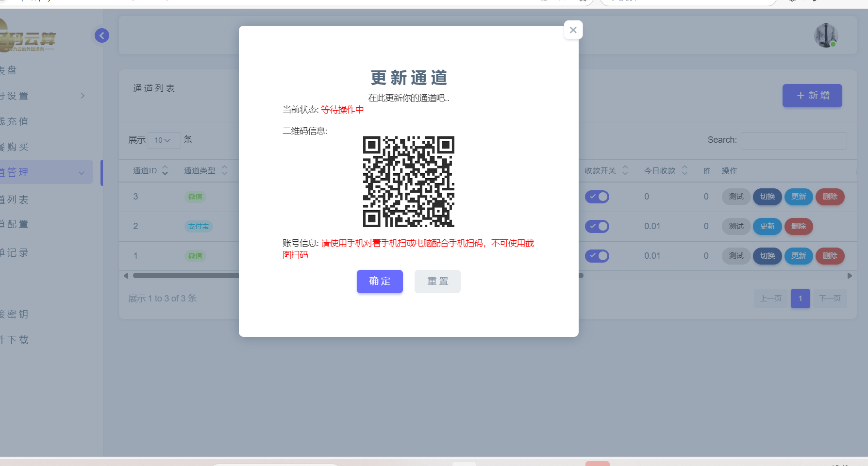
Task: Select page 1 in pagination
Action: tap(801, 299)
